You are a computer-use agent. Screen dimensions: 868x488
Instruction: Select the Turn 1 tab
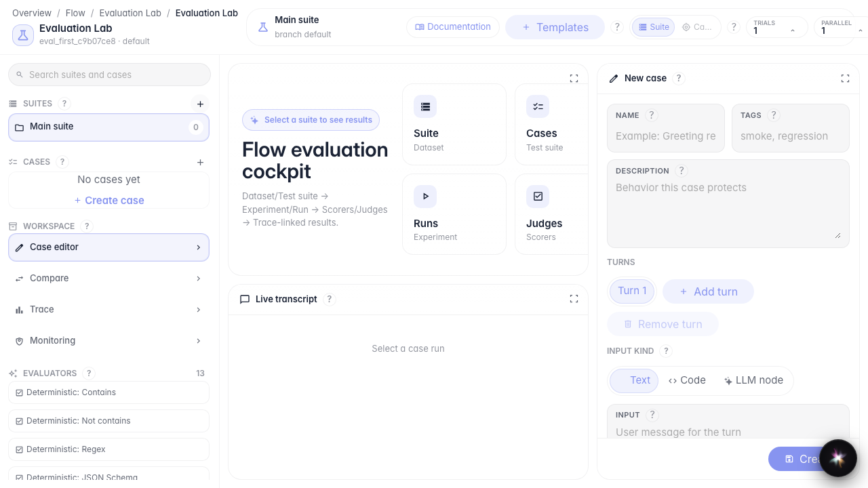coord(632,291)
